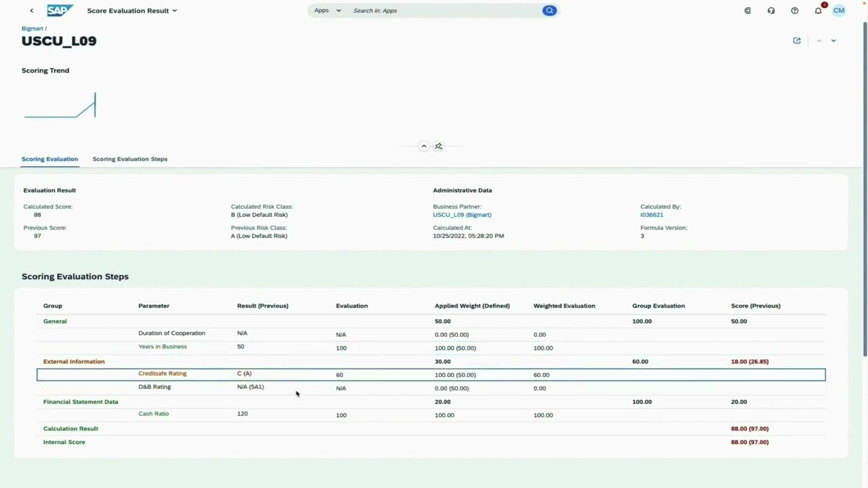Open the Apps search scope dropdown
868x488 pixels.
[328, 11]
